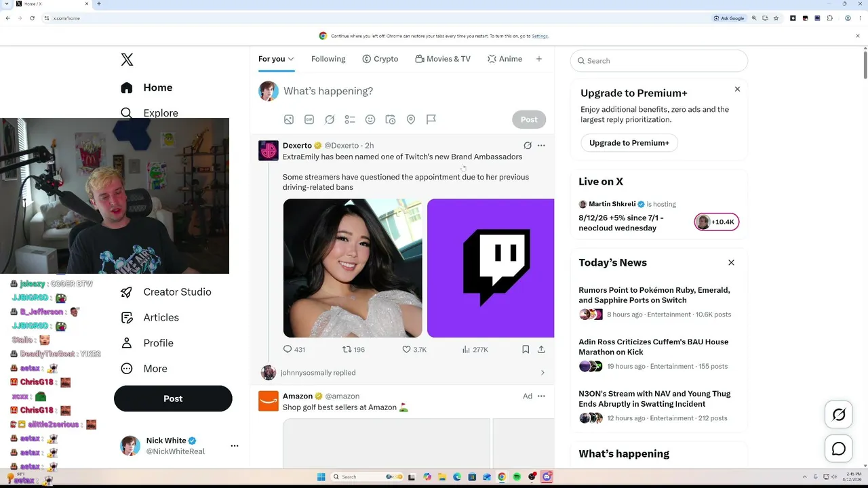Image resolution: width=868 pixels, height=488 pixels.
Task: Open Grok enhance icon in composer
Action: coord(330,119)
